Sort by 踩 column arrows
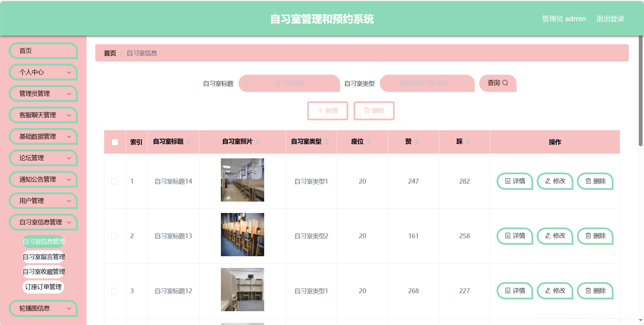644x325 pixels. (467, 141)
